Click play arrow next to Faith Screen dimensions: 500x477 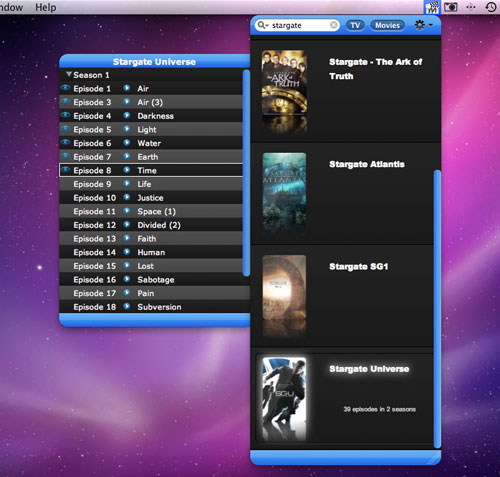pyautogui.click(x=126, y=239)
